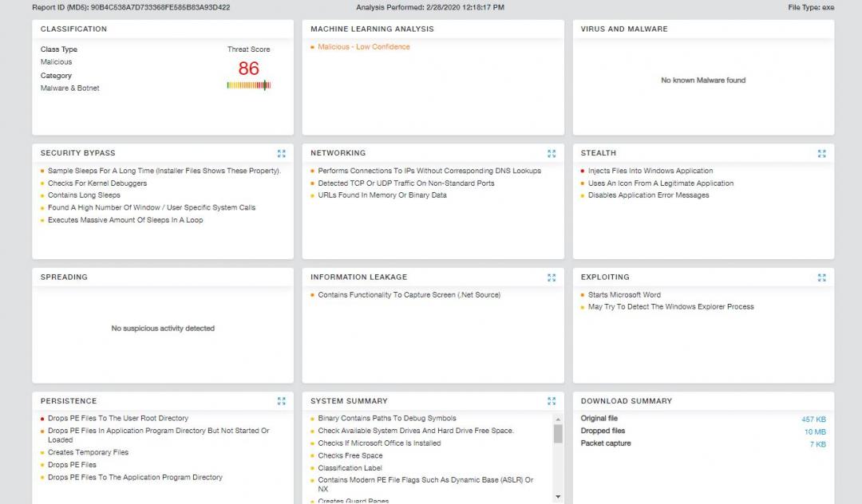Expand the System Summary panel
The width and height of the screenshot is (862, 504).
pyautogui.click(x=552, y=401)
